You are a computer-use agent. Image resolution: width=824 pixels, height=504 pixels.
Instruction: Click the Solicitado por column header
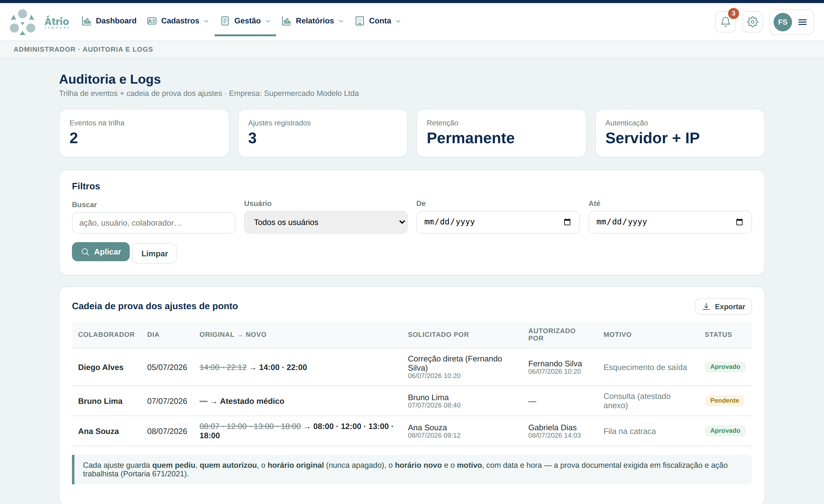[438, 335]
